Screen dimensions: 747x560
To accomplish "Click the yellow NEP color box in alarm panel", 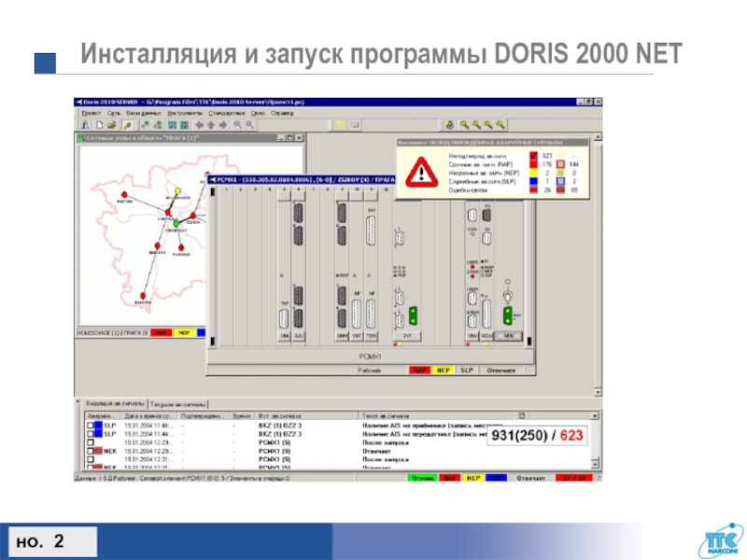I will pyautogui.click(x=533, y=173).
